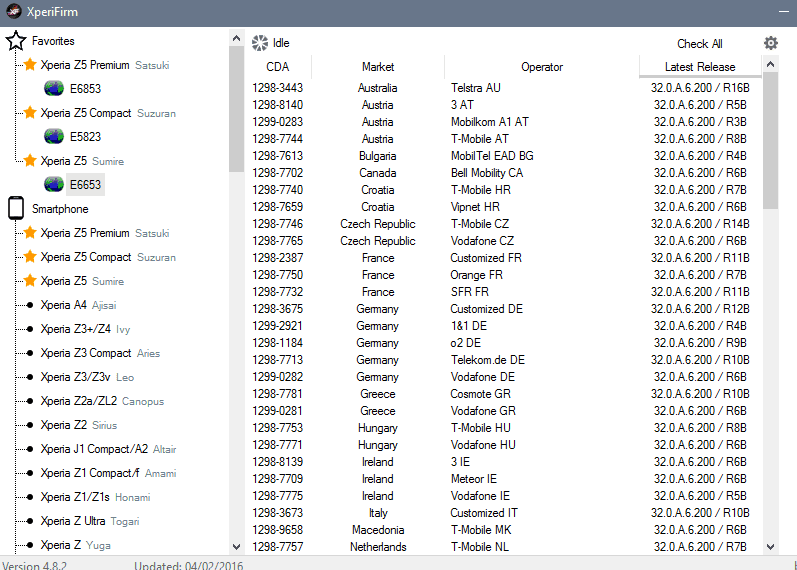The width and height of the screenshot is (797, 570).
Task: Click the XperiFirm app logo in title bar
Action: point(14,11)
